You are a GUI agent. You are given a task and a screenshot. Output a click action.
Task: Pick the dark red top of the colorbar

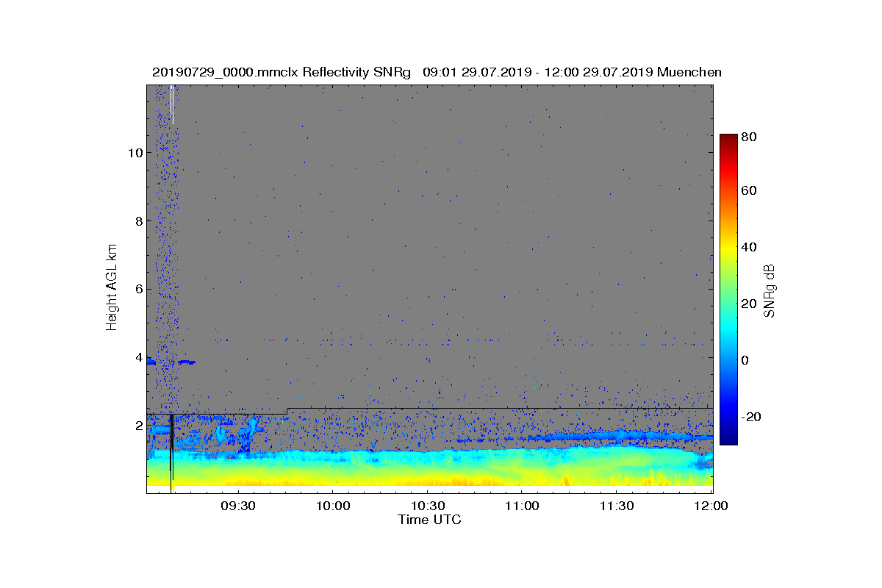point(728,140)
